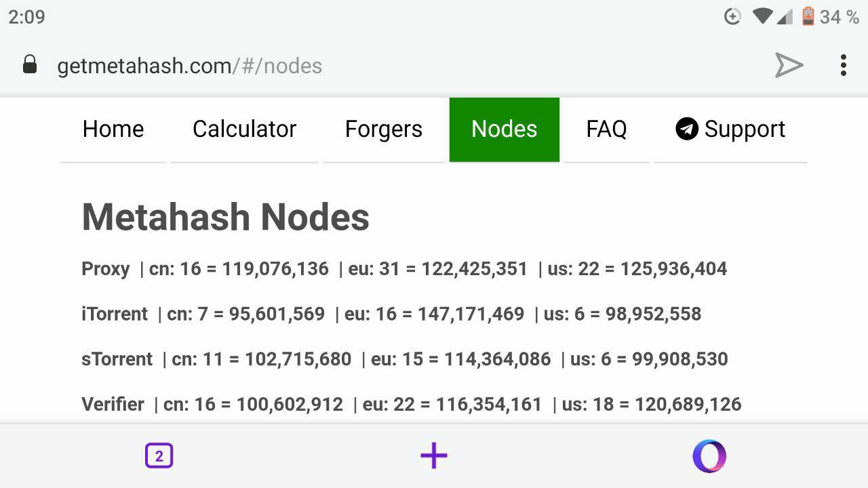The height and width of the screenshot is (488, 868).
Task: Tap the sTorrent row label
Action: 117,359
